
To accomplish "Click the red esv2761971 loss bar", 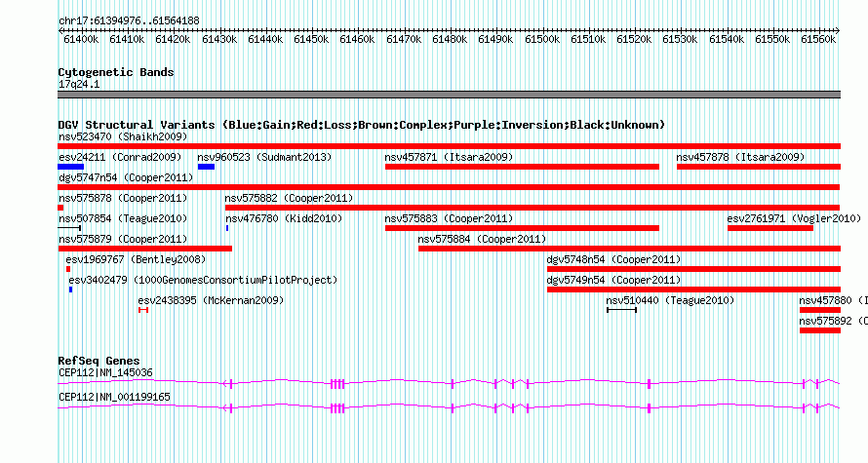I will (x=770, y=228).
